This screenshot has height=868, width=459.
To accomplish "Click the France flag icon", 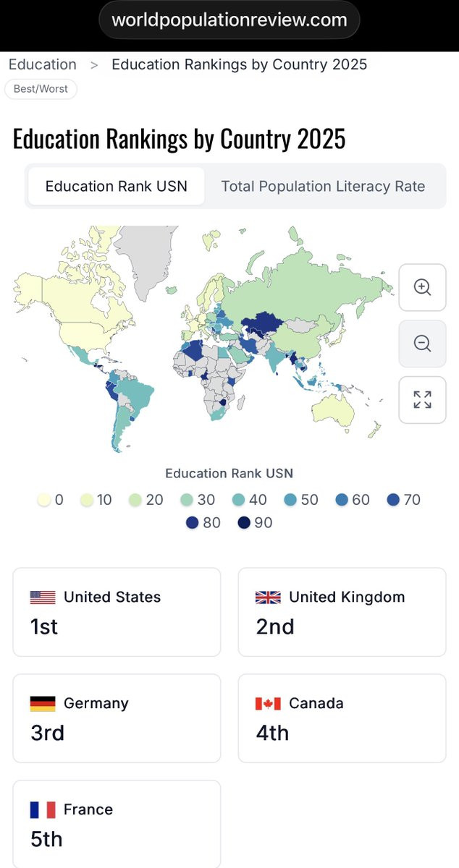I will pyautogui.click(x=43, y=810).
